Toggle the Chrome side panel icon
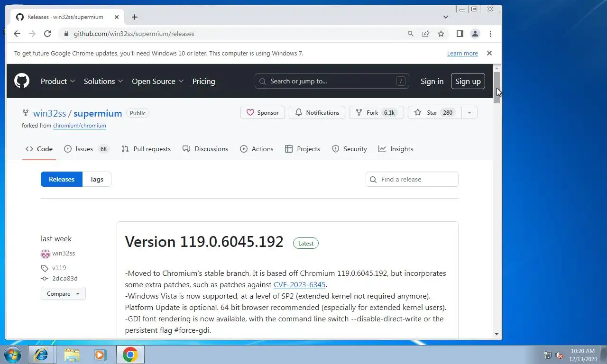The height and width of the screenshot is (364, 607). (460, 34)
